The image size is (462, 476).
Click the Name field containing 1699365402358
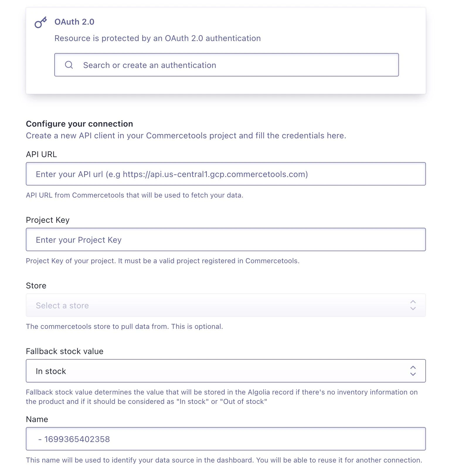[226, 439]
